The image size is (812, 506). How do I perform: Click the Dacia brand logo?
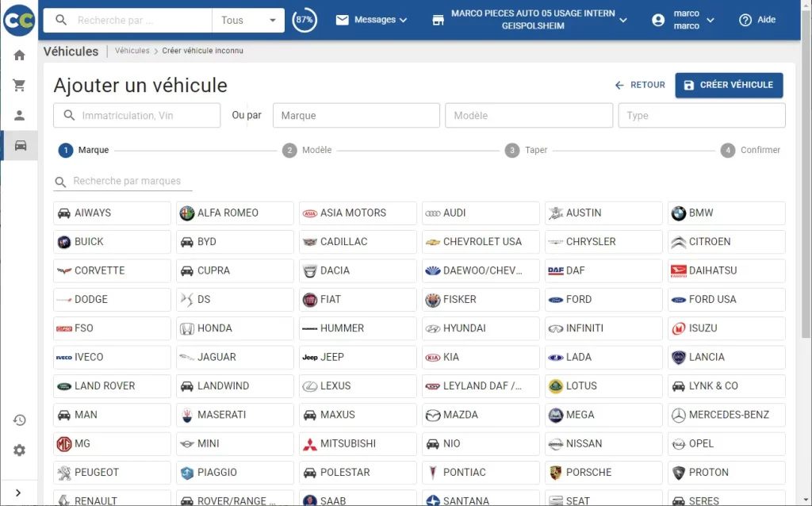pos(310,271)
